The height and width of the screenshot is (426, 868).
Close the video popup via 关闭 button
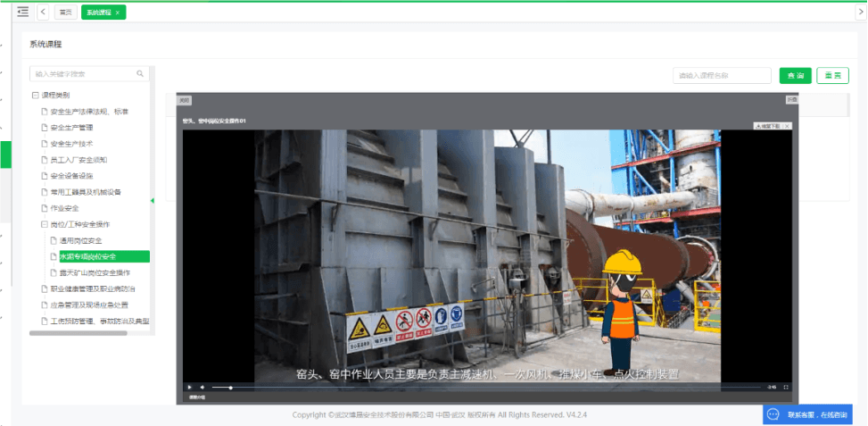[x=185, y=100]
